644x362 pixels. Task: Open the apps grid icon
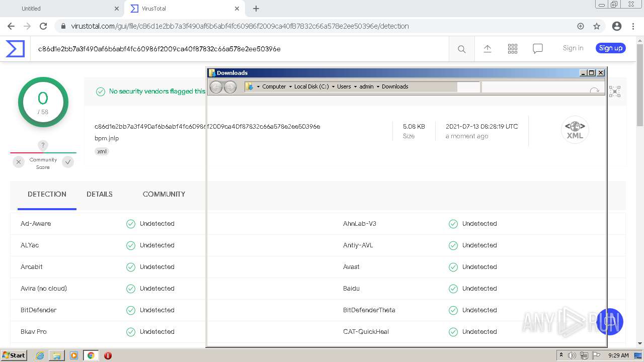512,48
